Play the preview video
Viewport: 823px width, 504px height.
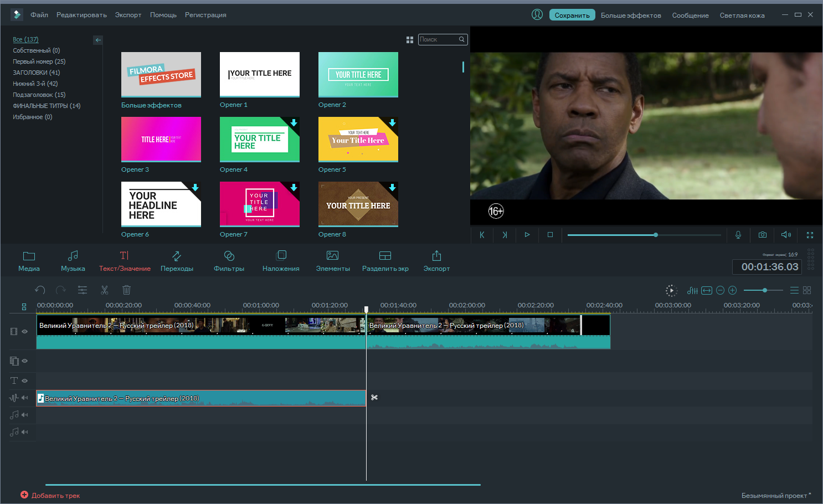click(527, 235)
